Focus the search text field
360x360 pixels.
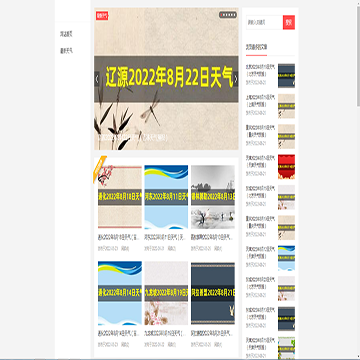[265, 22]
